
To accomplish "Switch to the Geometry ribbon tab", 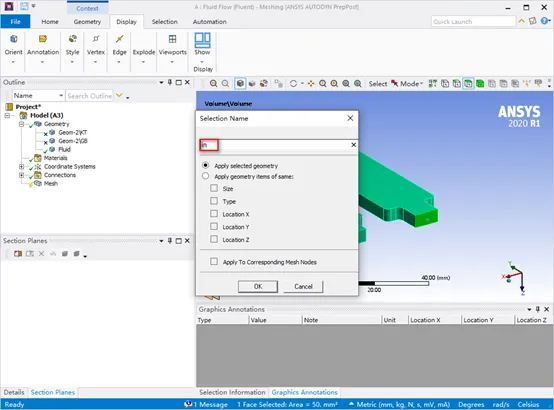I will pyautogui.click(x=87, y=22).
